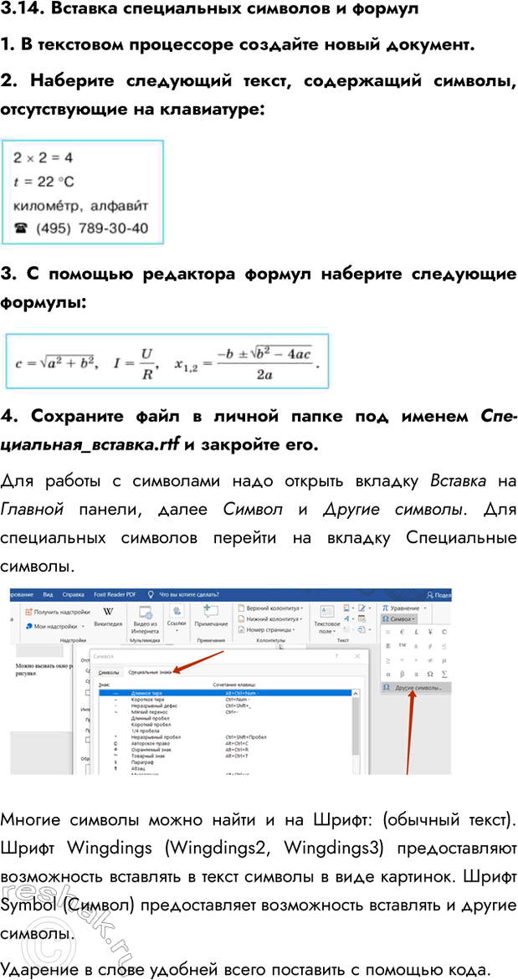Open the dropdown arrow beside Мои надстройки
The height and width of the screenshot is (980, 518).
click(x=83, y=626)
